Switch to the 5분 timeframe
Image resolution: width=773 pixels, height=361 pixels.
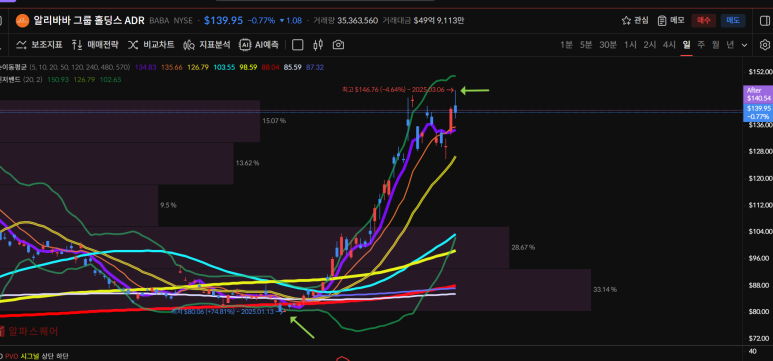tap(586, 45)
